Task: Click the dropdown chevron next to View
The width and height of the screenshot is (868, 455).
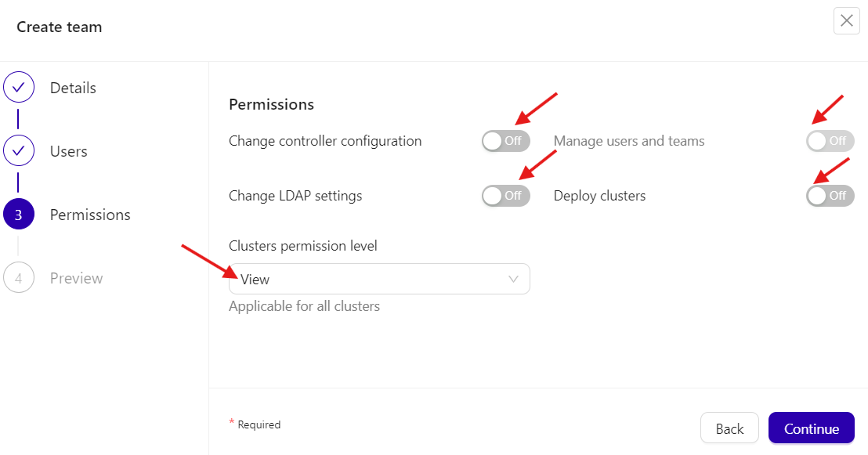Action: pyautogui.click(x=513, y=279)
